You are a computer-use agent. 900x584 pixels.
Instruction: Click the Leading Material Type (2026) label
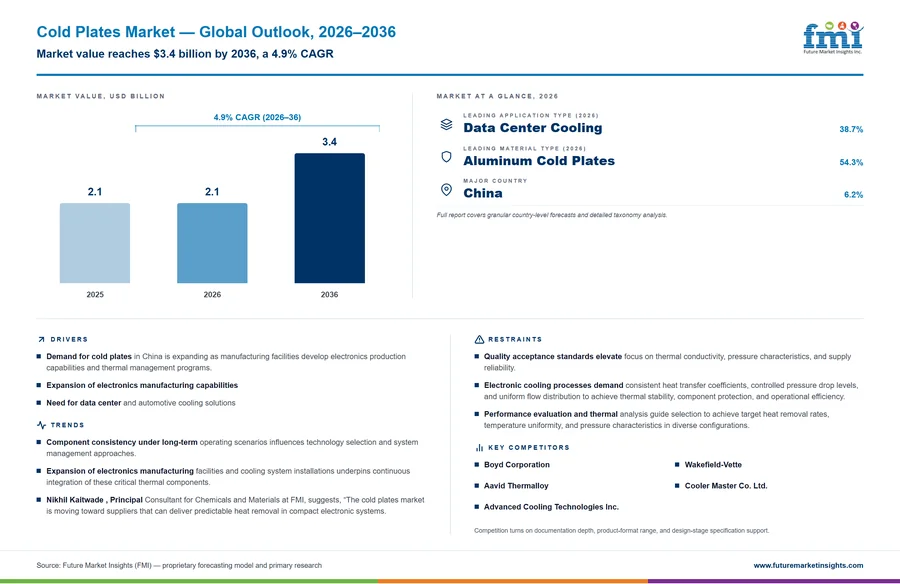[x=525, y=148]
